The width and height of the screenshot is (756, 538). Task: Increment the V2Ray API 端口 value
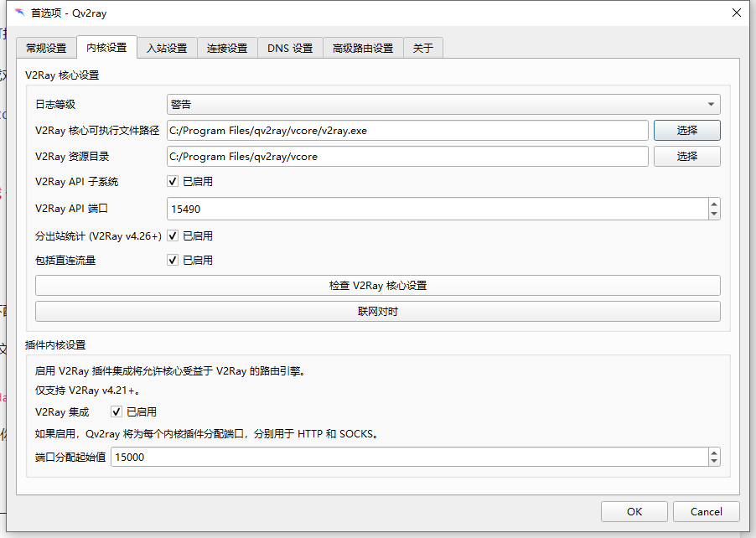[x=714, y=204]
